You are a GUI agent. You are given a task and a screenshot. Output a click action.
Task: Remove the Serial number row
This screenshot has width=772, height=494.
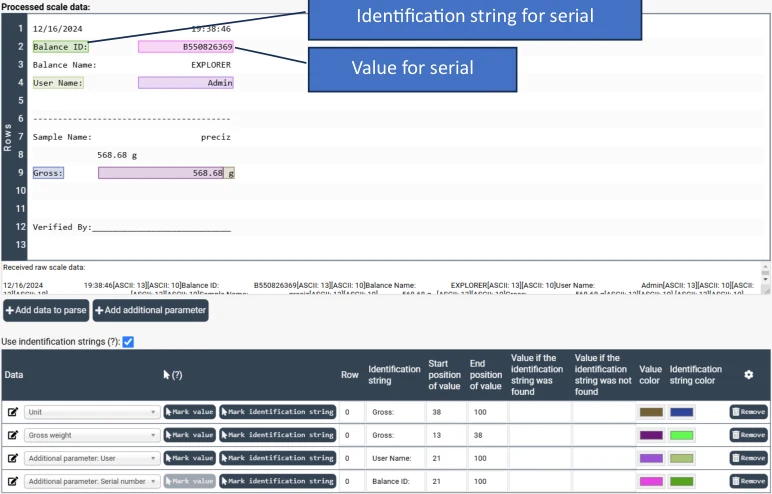pos(748,481)
